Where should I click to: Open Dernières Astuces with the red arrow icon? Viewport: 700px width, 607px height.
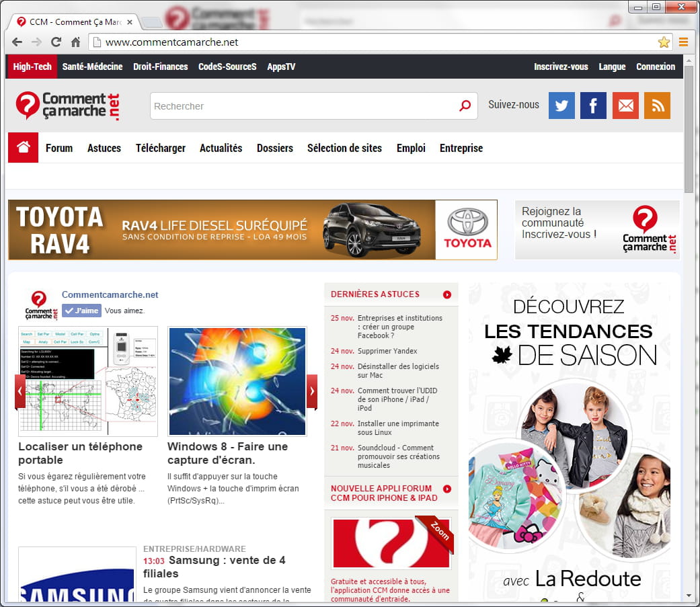point(447,294)
